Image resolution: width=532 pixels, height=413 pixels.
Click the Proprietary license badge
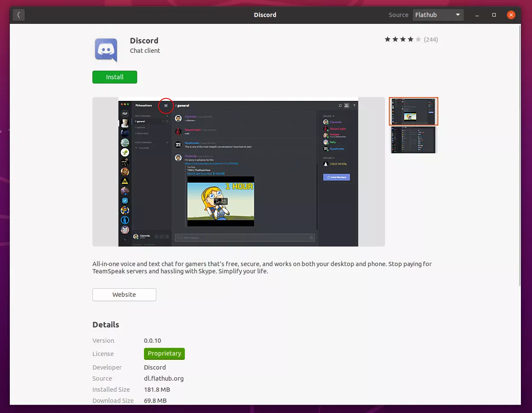click(164, 353)
